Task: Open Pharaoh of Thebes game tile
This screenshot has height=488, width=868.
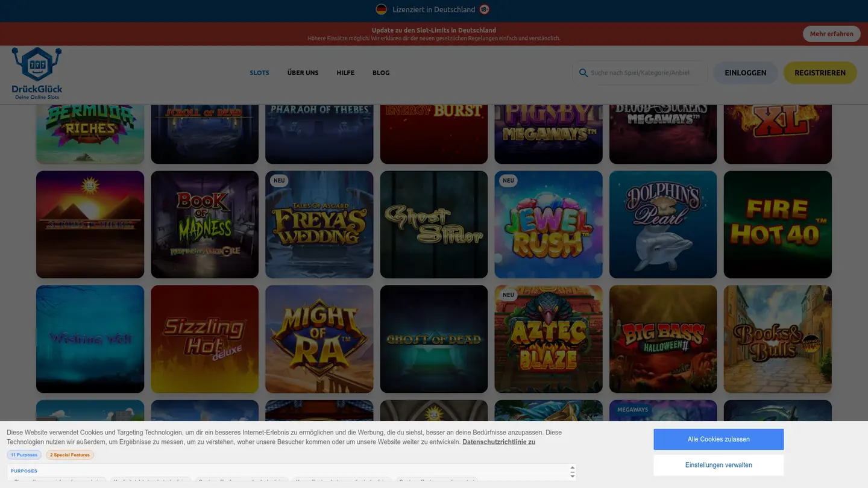Action: click(319, 133)
